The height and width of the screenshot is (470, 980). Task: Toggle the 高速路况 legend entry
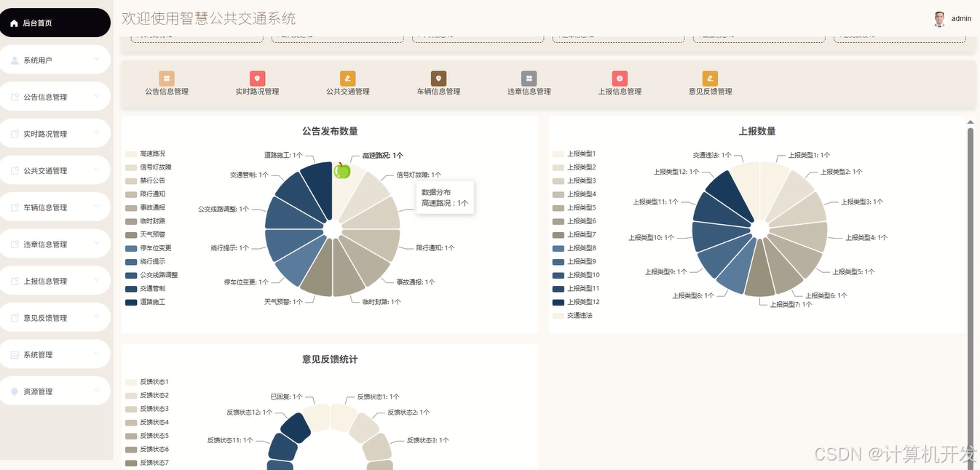pos(146,154)
